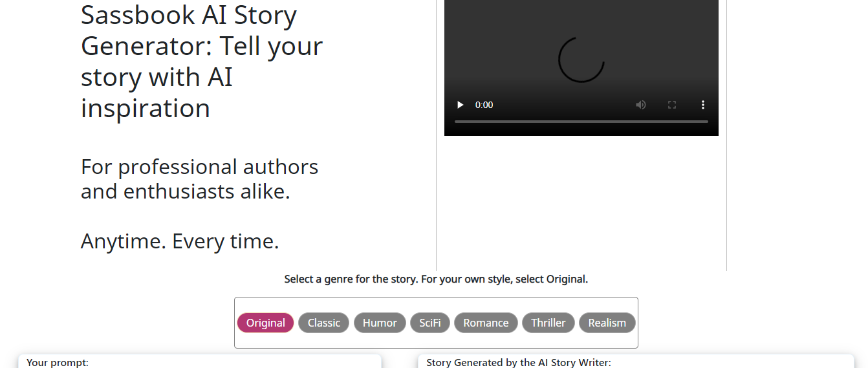Select the Original genre
Viewport: 868px width, 368px height.
266,323
